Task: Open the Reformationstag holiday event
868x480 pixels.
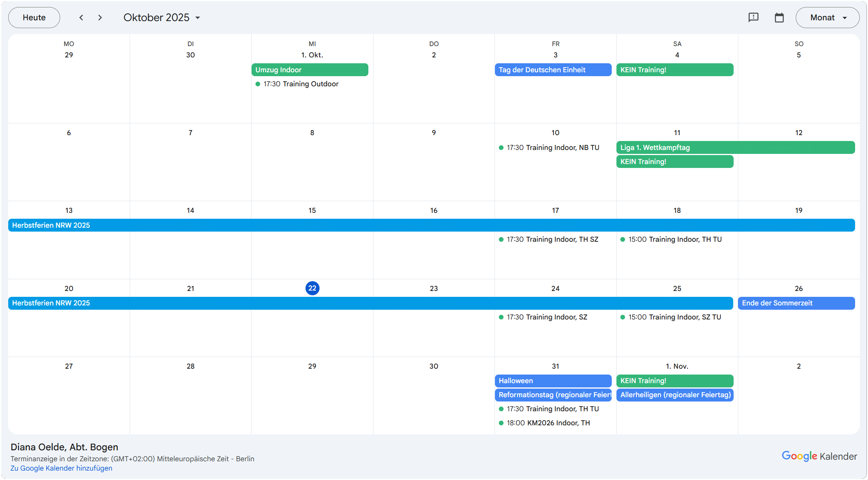Action: (x=553, y=395)
